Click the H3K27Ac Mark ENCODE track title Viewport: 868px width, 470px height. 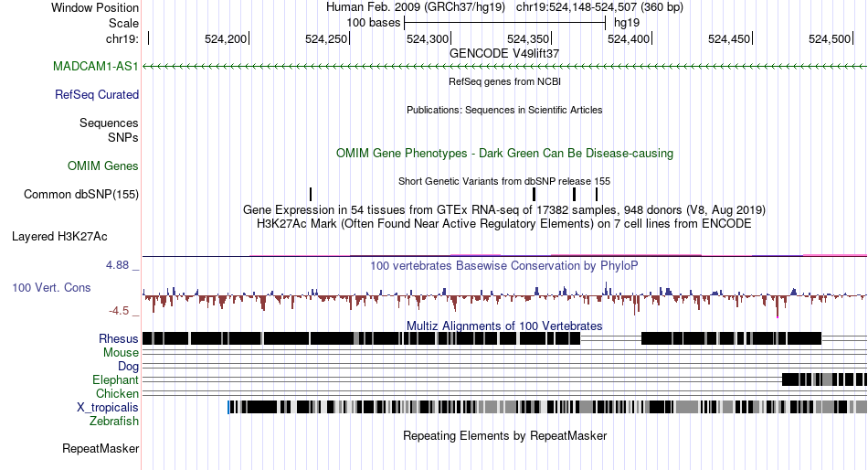point(504,224)
